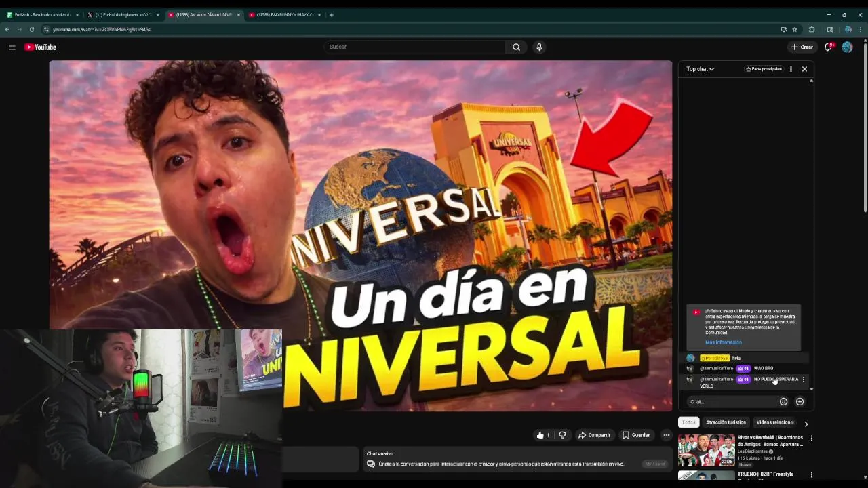Open TRUENO BZRP Freestyle video title

coord(766,474)
